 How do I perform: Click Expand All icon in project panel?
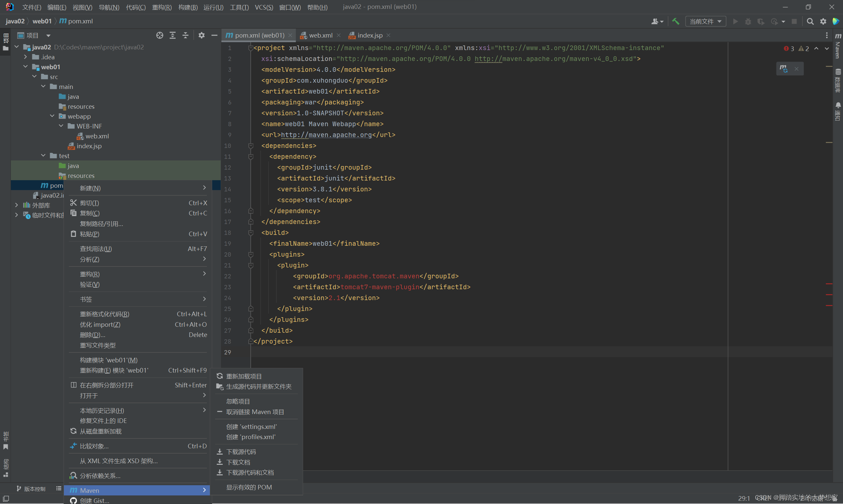173,35
